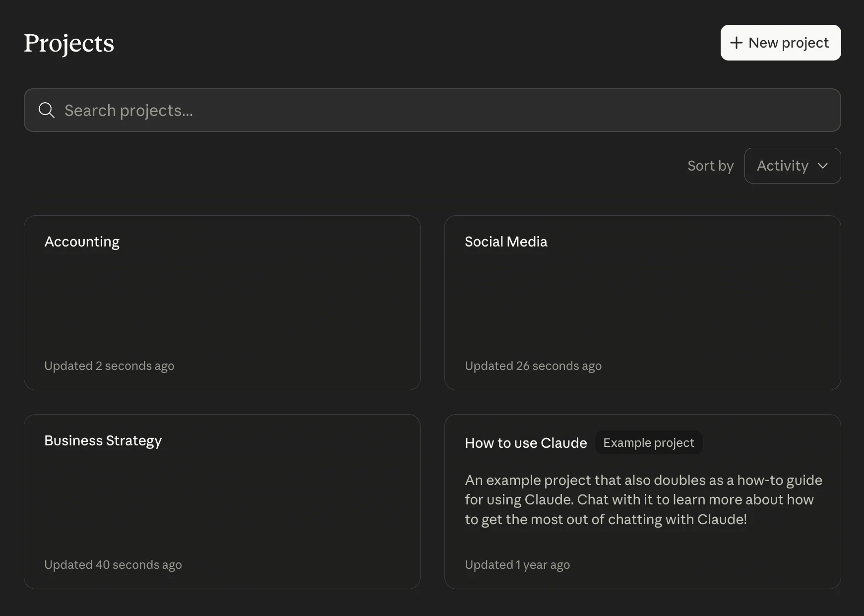Open the Business Strategy project
Image resolution: width=864 pixels, height=616 pixels.
pos(222,501)
